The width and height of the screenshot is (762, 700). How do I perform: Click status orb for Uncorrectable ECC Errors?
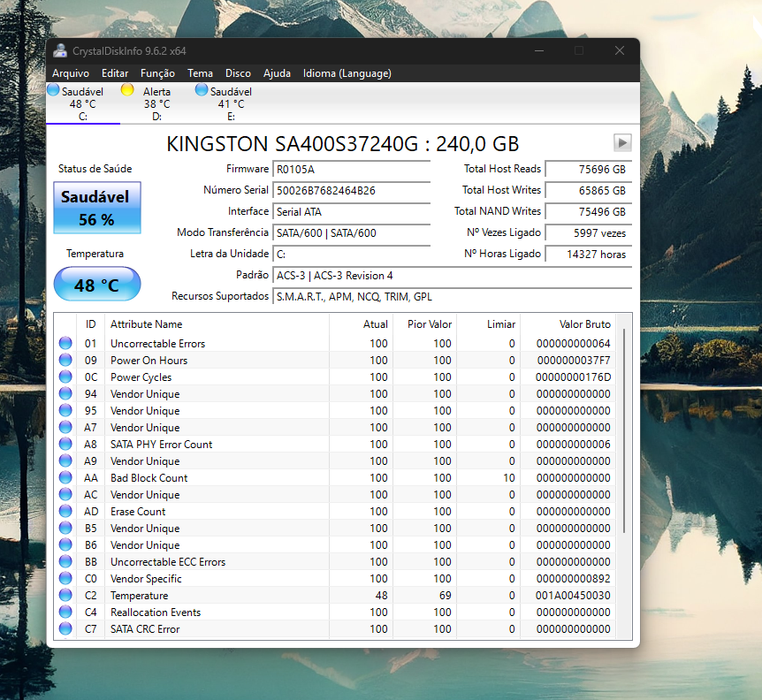65,561
